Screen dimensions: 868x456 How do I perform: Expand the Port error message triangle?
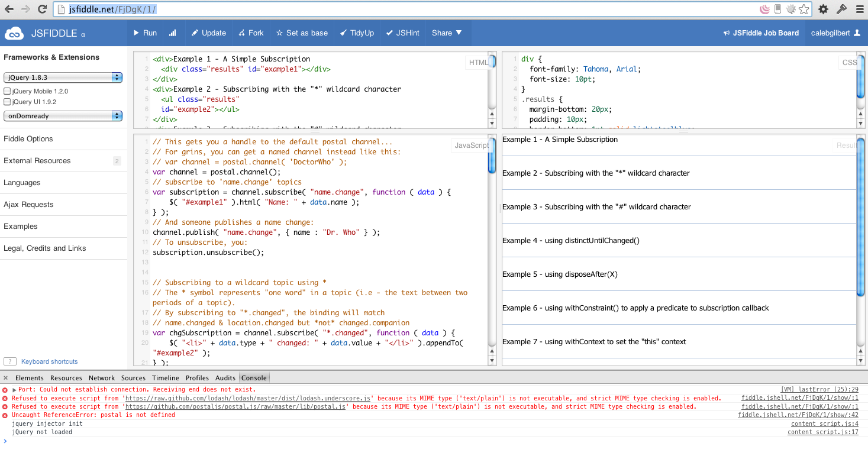tap(14, 390)
